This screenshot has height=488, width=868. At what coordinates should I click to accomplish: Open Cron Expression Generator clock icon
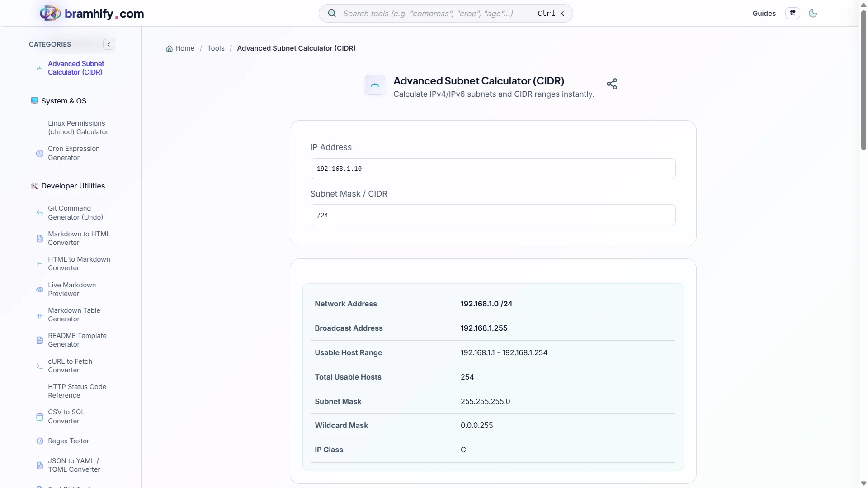(40, 154)
